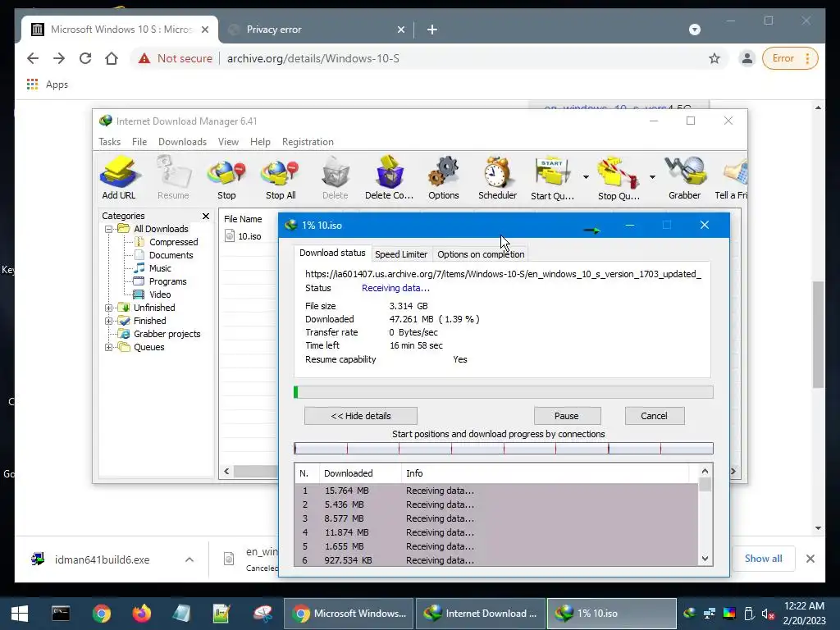The image size is (840, 630).
Task: Click the Stop All toolbar icon
Action: tap(281, 178)
